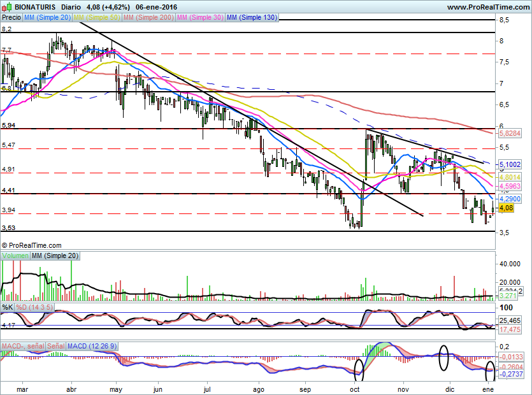532x395 pixels.
Task: Select the BIONATURIS ticker name
Action: pos(35,7)
